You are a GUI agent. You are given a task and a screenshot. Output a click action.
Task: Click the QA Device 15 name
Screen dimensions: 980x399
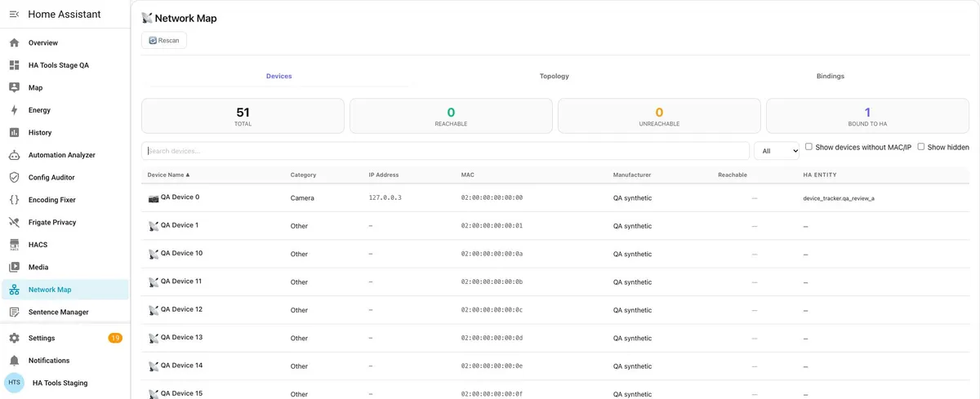click(x=181, y=393)
